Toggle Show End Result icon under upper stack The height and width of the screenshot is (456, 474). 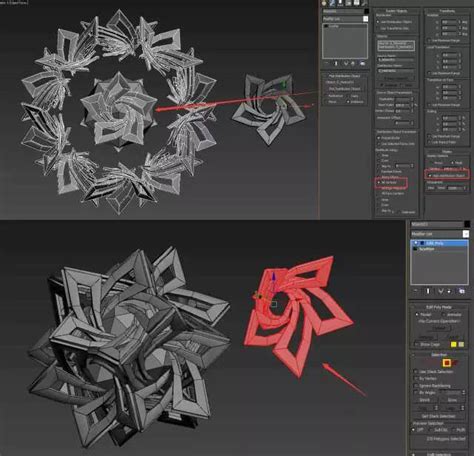[x=336, y=63]
